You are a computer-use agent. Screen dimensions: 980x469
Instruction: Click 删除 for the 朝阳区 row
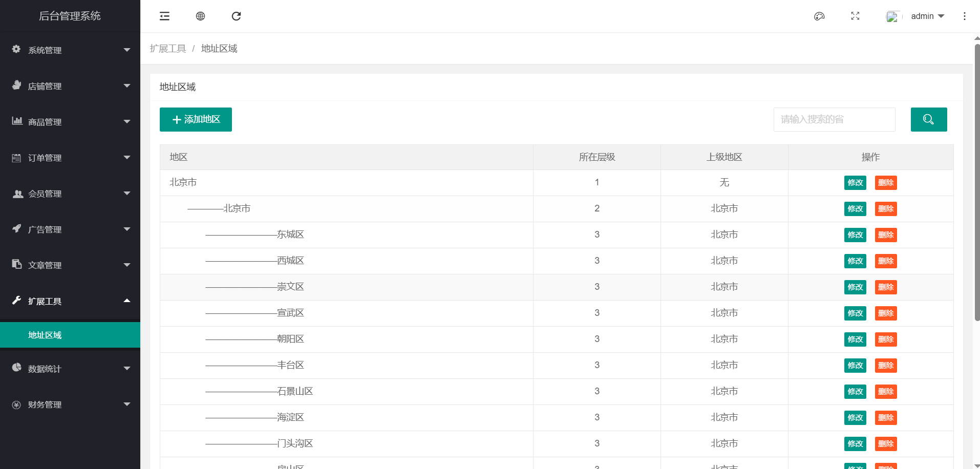pyautogui.click(x=885, y=339)
